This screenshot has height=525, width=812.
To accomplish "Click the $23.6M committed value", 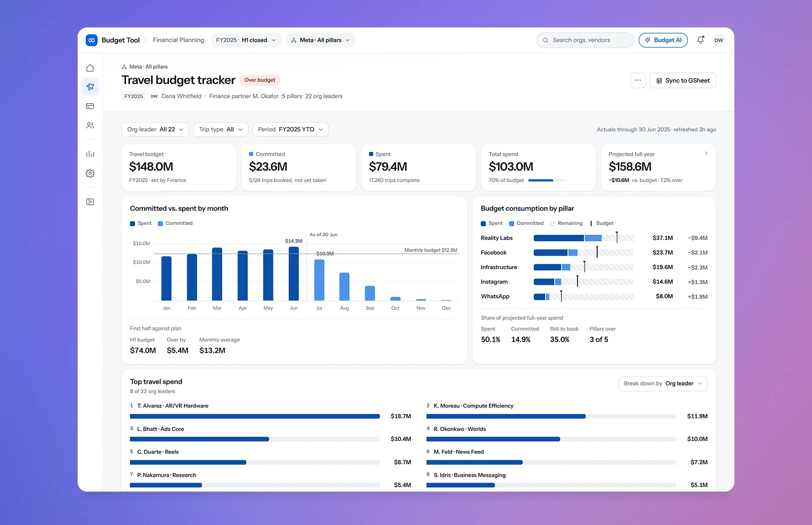I will [268, 167].
